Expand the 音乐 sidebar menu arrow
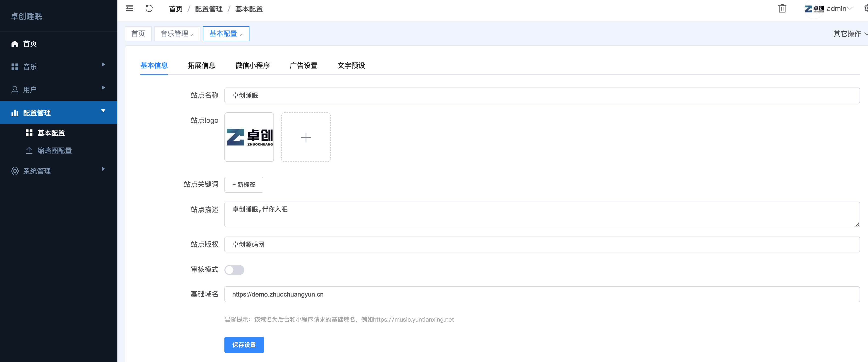The image size is (868, 362). coord(104,64)
